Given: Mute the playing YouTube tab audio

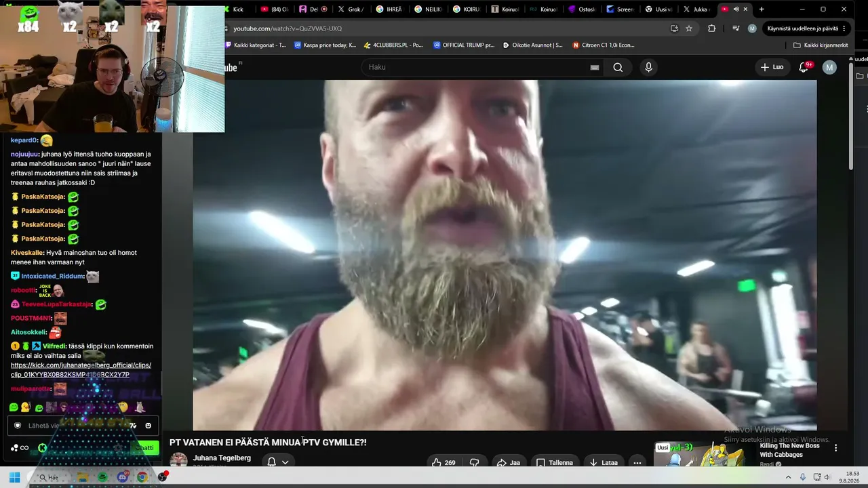Looking at the screenshot, I should [x=736, y=9].
